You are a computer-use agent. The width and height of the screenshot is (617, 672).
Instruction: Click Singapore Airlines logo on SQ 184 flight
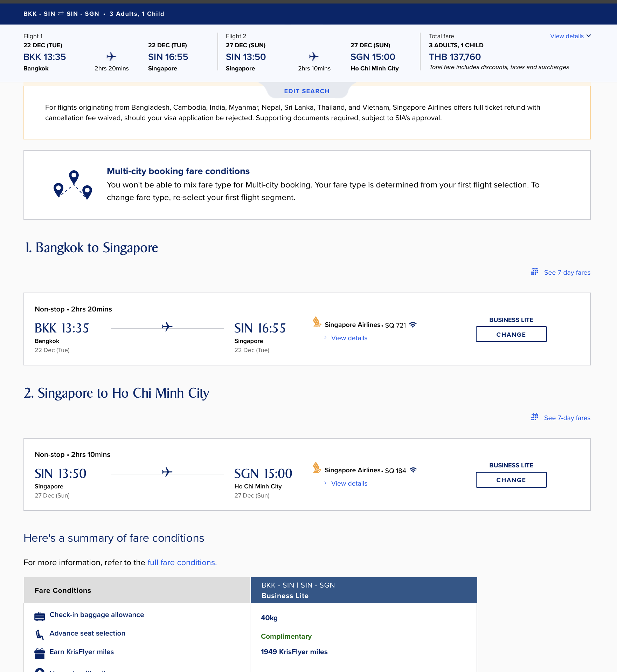[317, 468]
